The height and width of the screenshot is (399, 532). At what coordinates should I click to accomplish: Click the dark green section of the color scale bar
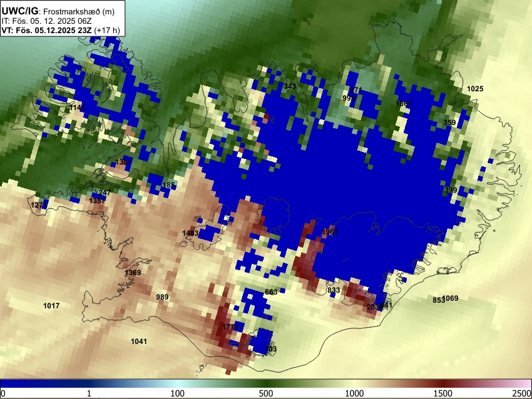pyautogui.click(x=265, y=384)
